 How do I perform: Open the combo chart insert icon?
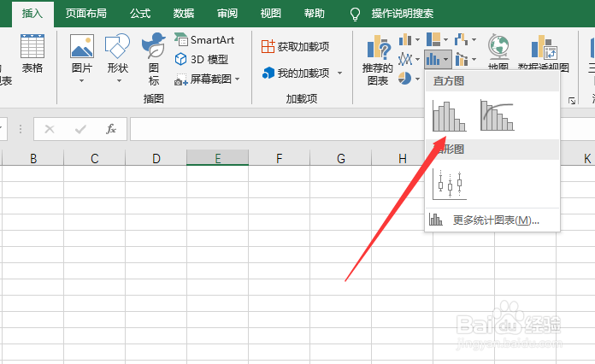[462, 59]
